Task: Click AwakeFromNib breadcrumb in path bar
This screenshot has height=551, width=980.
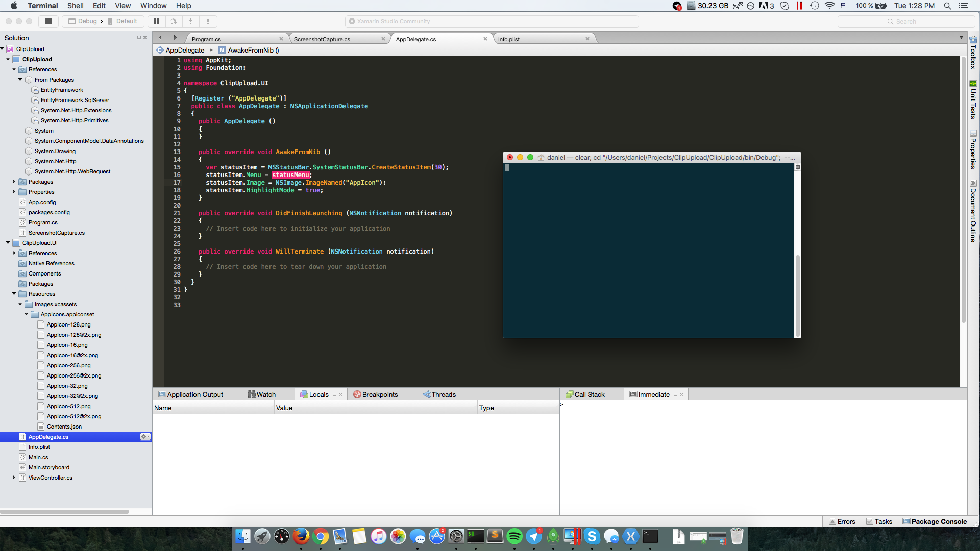Action: (x=249, y=50)
